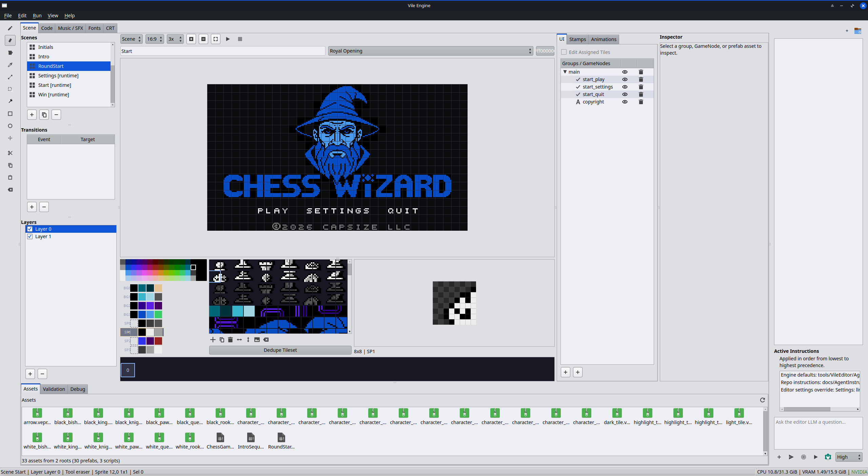Flip the selected tile horizontally
The width and height of the screenshot is (868, 476).
point(239,339)
